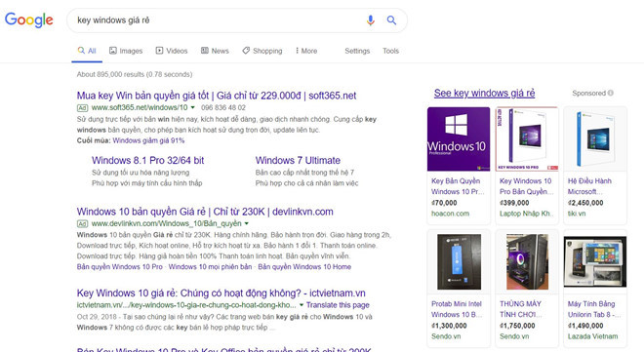
Task: Click the tiki.vn seller name
Action: coord(577,214)
